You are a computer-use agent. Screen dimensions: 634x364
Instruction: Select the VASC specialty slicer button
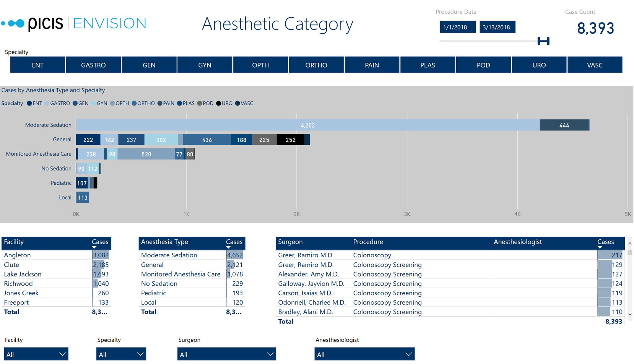coord(594,65)
